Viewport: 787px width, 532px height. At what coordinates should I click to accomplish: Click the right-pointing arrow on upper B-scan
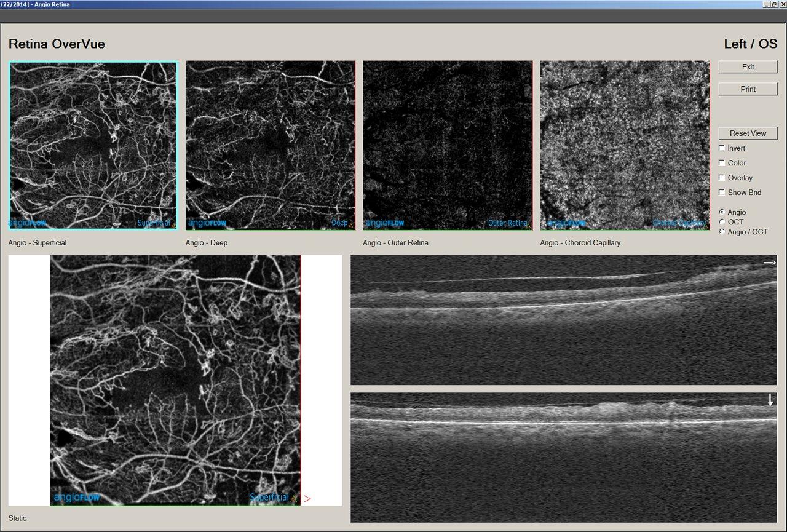tap(769, 263)
